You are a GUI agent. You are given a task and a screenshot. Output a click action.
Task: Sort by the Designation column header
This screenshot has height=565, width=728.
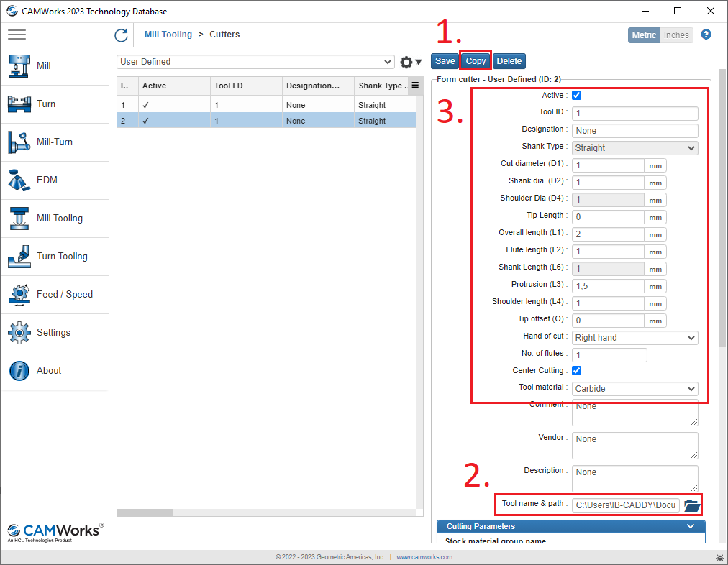pos(318,86)
